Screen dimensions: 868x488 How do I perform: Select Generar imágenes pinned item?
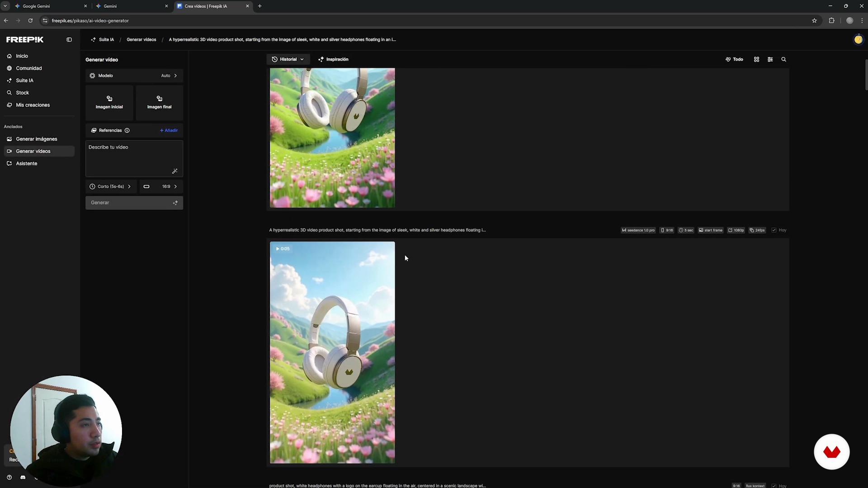pos(36,139)
